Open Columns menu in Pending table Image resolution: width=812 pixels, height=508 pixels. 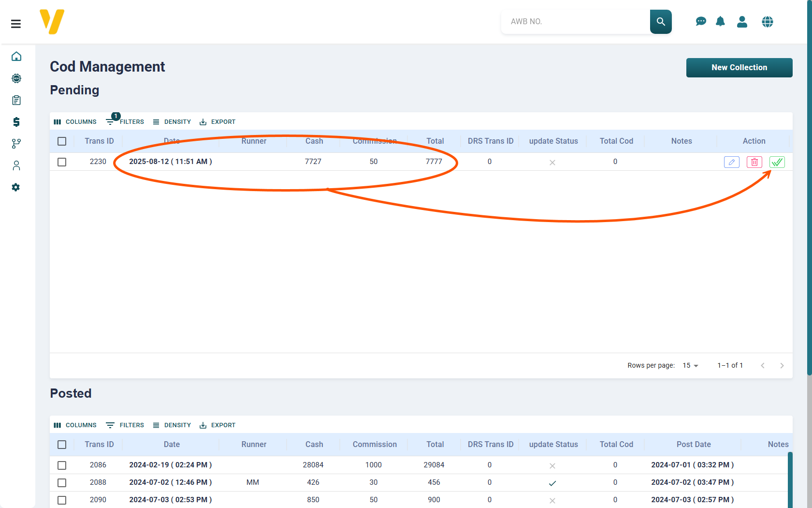point(75,122)
